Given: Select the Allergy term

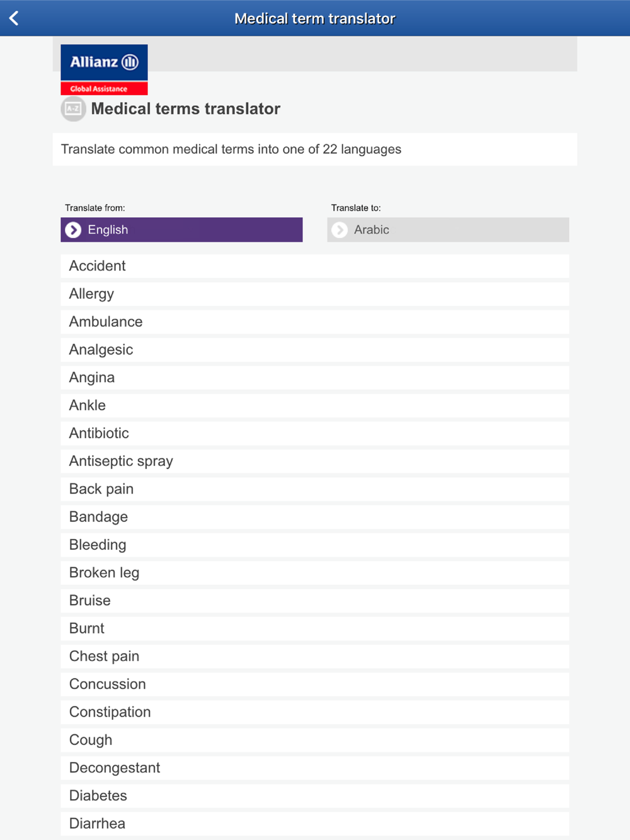Looking at the screenshot, I should tap(315, 294).
